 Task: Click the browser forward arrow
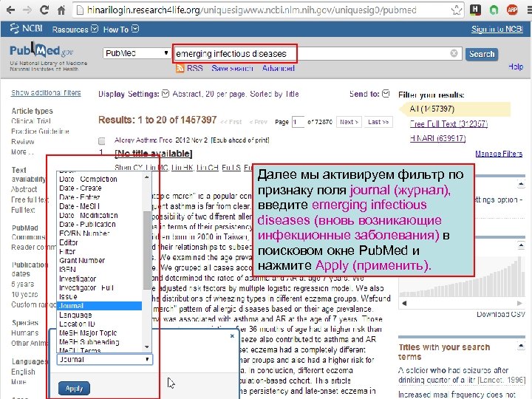click(x=27, y=10)
